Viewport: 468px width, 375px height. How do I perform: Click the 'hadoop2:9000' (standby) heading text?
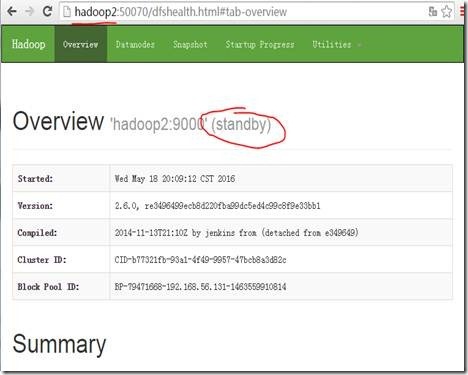(191, 124)
